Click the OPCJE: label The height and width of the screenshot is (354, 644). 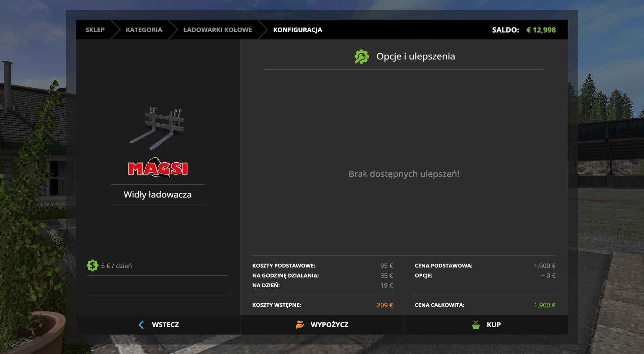(x=424, y=276)
